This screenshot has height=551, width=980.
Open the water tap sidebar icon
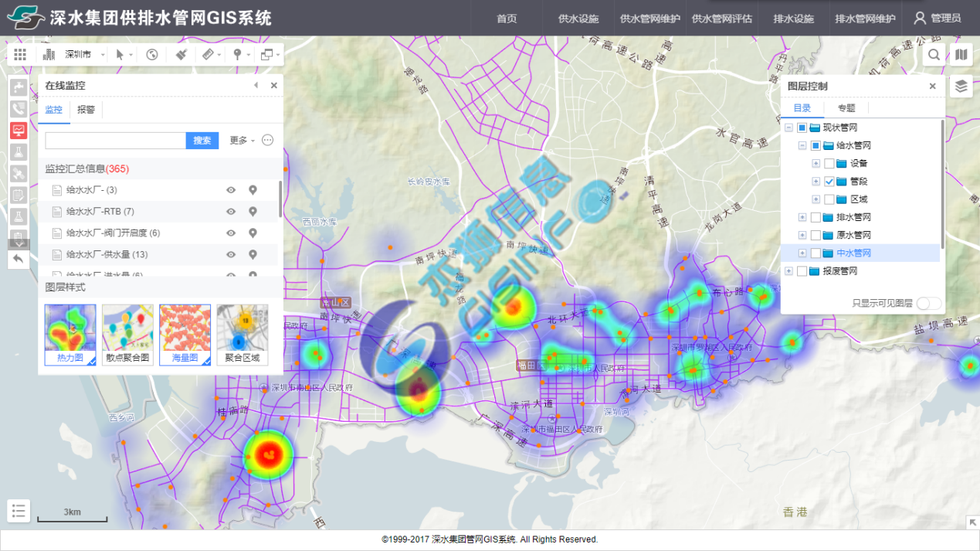click(x=18, y=87)
